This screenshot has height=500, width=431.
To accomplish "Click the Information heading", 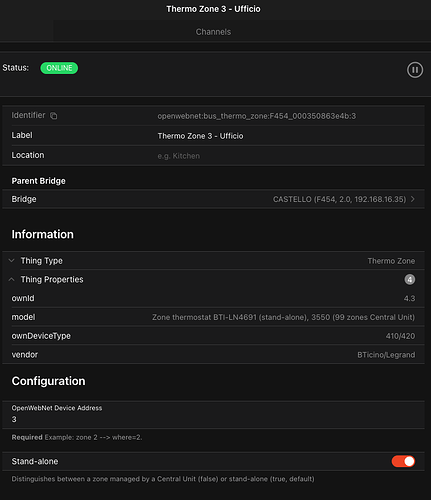I will 43,234.
